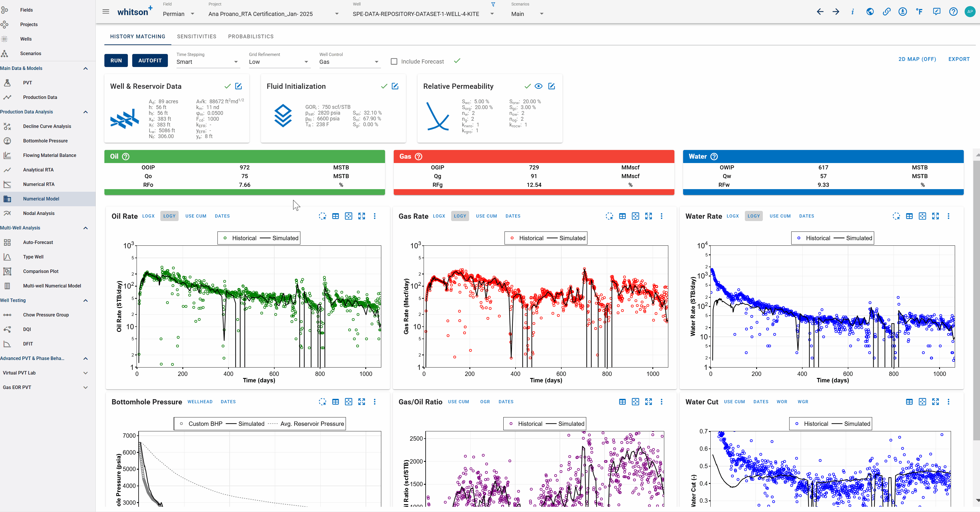The width and height of the screenshot is (980, 512).
Task: Click Water panel help question mark
Action: 714,156
